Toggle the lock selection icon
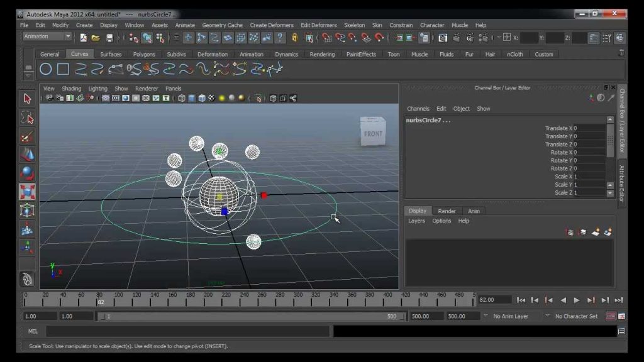644x362 pixels. click(294, 38)
